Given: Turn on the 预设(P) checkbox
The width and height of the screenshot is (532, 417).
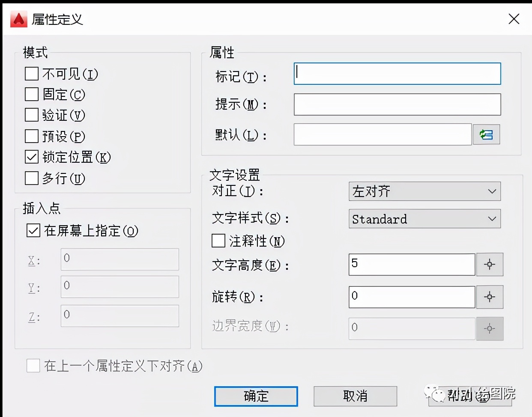Looking at the screenshot, I should [x=32, y=136].
